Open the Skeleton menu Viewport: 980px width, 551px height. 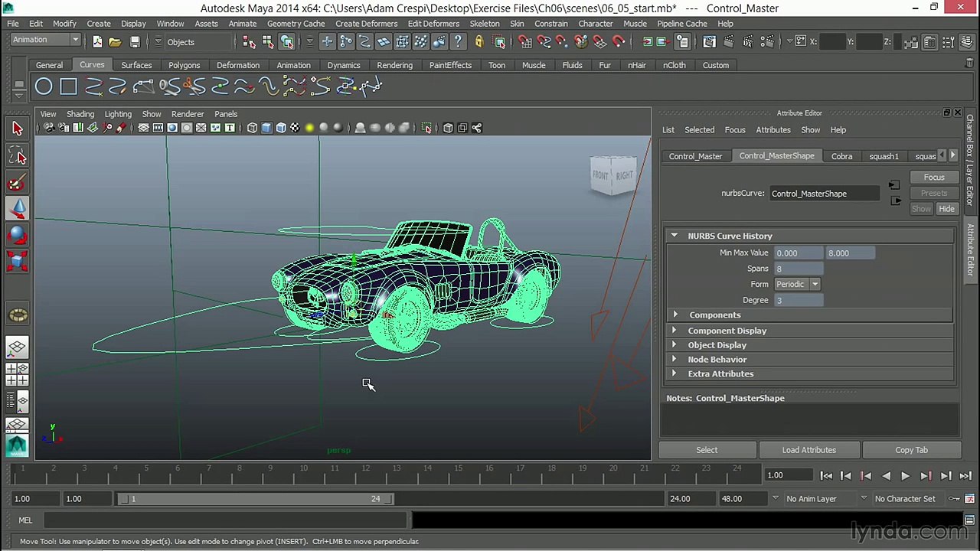[x=485, y=24]
